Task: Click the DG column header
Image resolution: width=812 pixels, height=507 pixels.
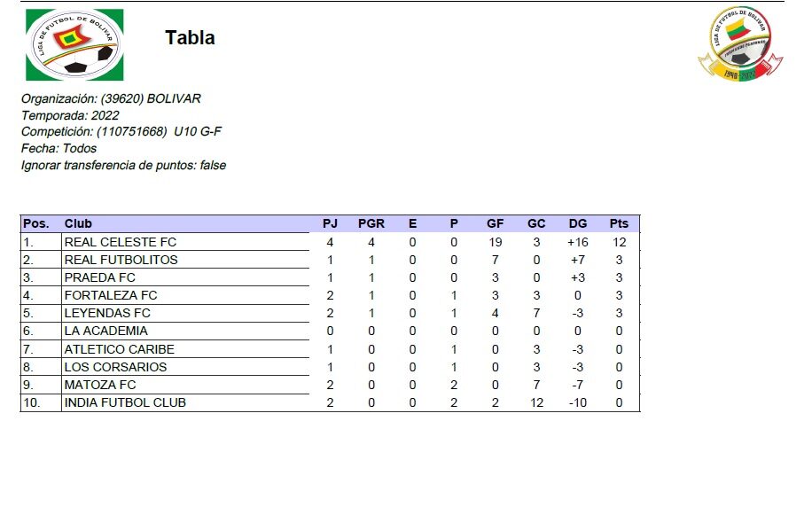Action: (578, 223)
